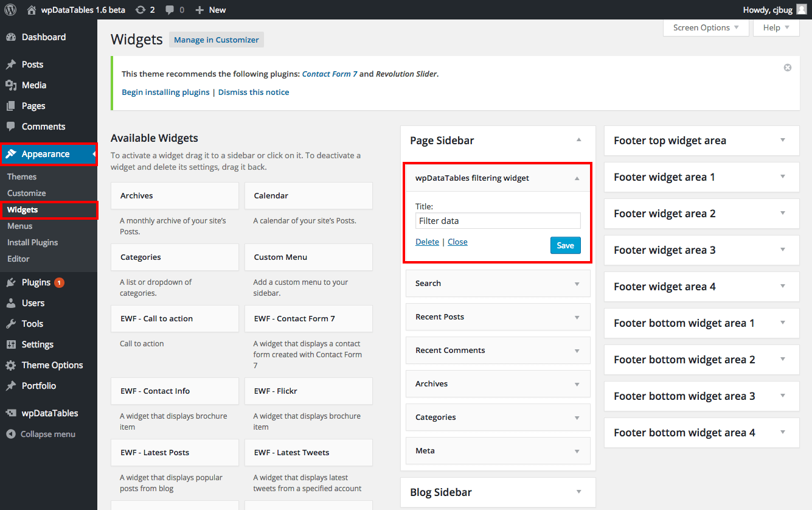Save the wpDataTables filtering widget
Screen dimensions: 812x510
point(565,245)
